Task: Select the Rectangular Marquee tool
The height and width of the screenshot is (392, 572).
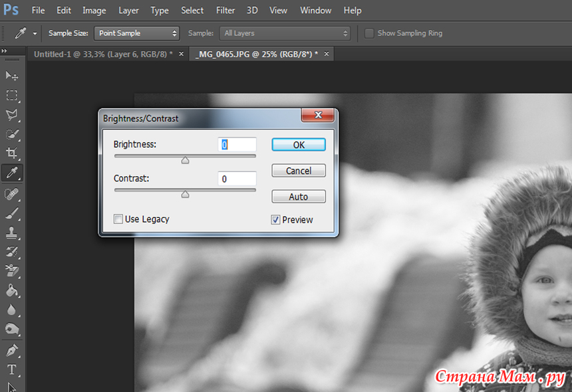Action: coord(12,96)
